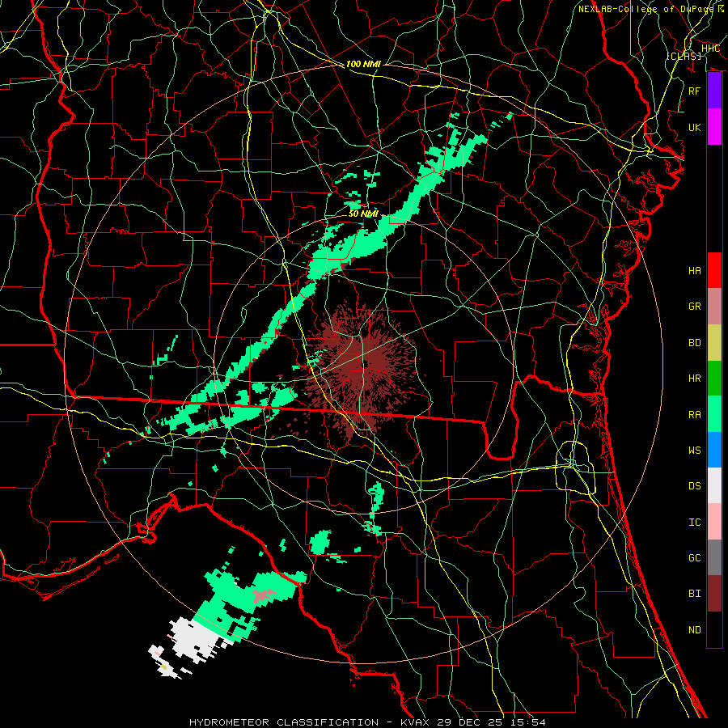Click the WS blue legend swatch

pyautogui.click(x=714, y=450)
